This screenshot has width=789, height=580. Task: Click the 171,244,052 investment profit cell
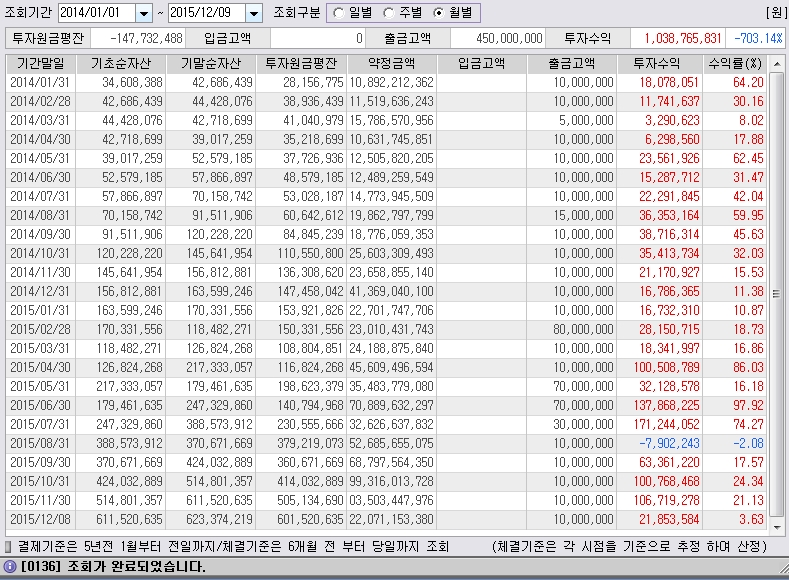click(x=660, y=425)
